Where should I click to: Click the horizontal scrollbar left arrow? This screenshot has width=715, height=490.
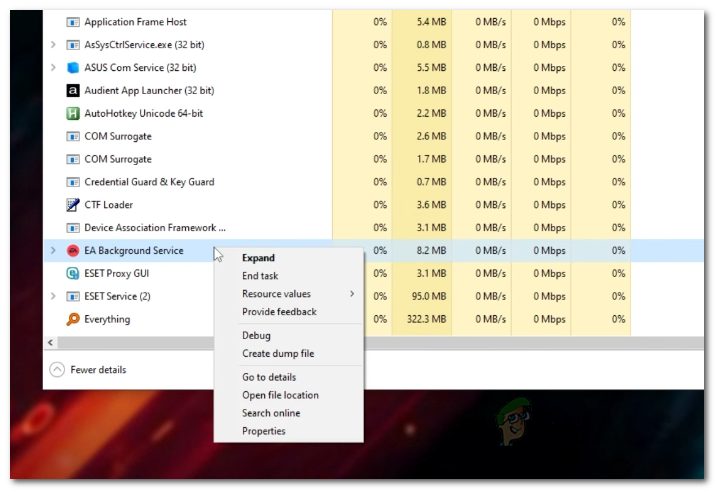tap(50, 342)
